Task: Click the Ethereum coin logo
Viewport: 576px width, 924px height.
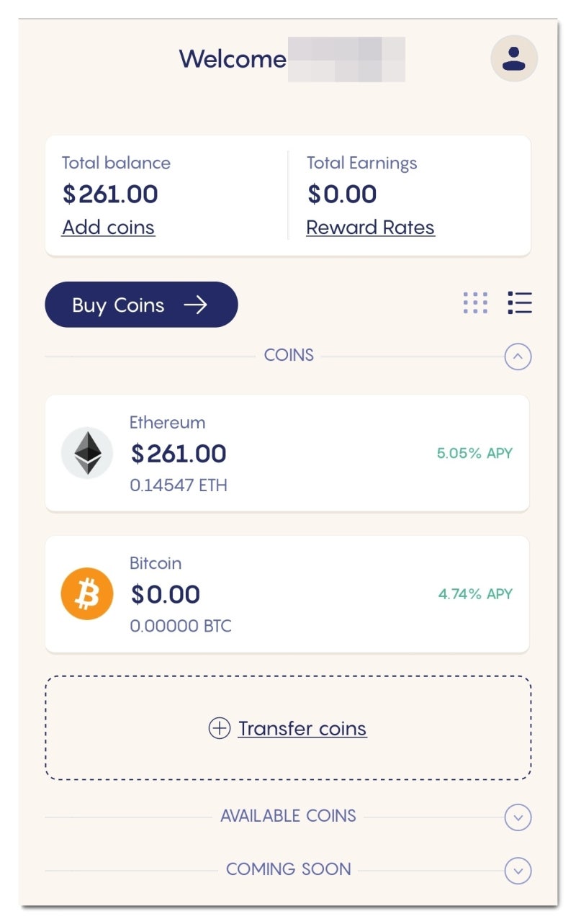Action: coord(87,453)
